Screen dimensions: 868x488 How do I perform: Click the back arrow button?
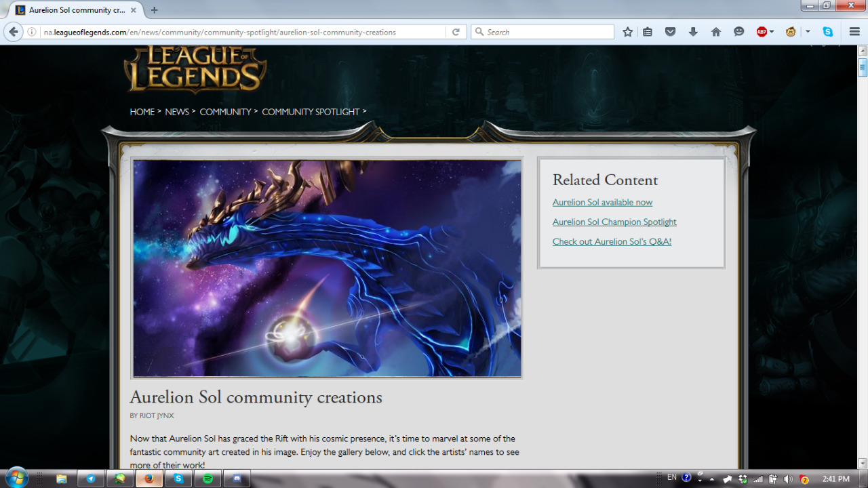(14, 32)
